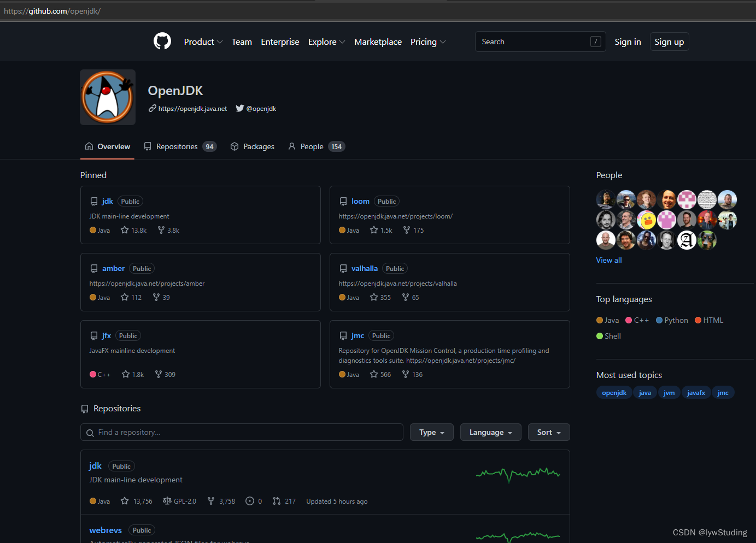Switch to the Repositories tab
Image resolution: width=756 pixels, height=543 pixels.
pyautogui.click(x=180, y=146)
